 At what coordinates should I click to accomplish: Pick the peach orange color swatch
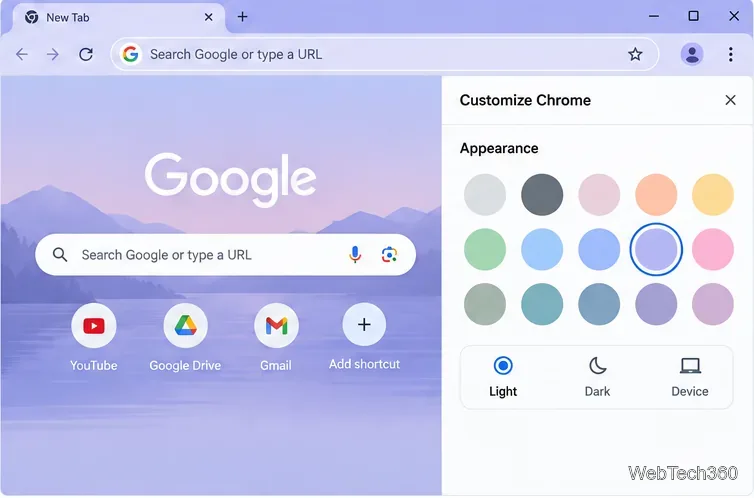[x=656, y=195]
